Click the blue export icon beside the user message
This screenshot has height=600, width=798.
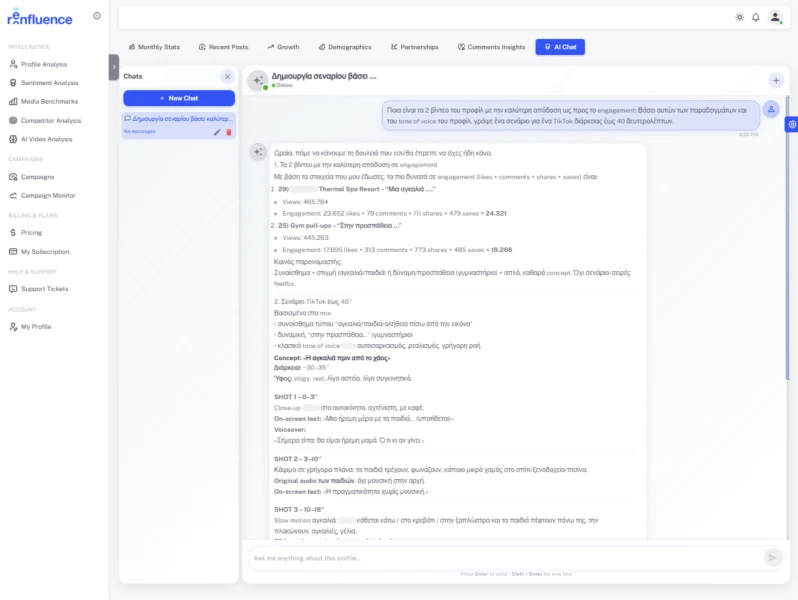click(x=771, y=109)
